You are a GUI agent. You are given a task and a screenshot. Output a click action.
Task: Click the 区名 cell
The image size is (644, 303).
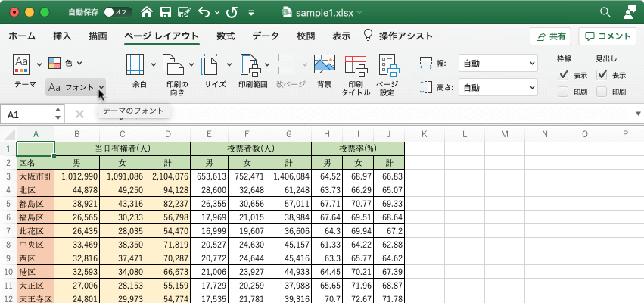point(36,163)
